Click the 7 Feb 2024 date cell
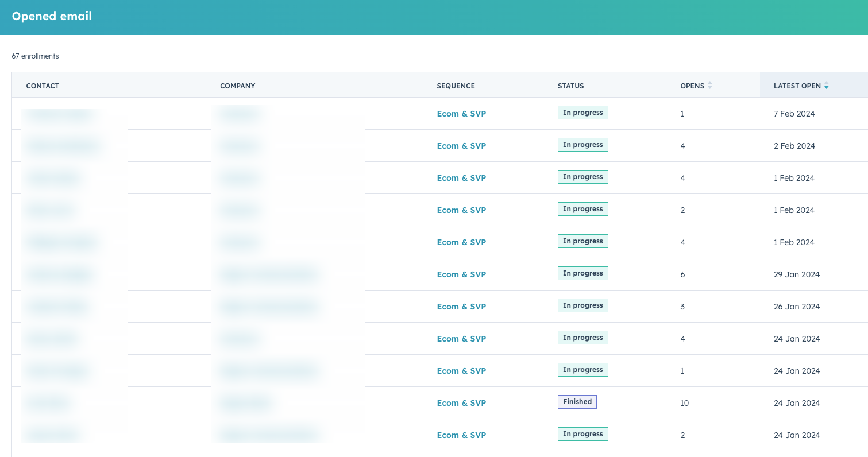Image resolution: width=868 pixels, height=457 pixels. 794,114
